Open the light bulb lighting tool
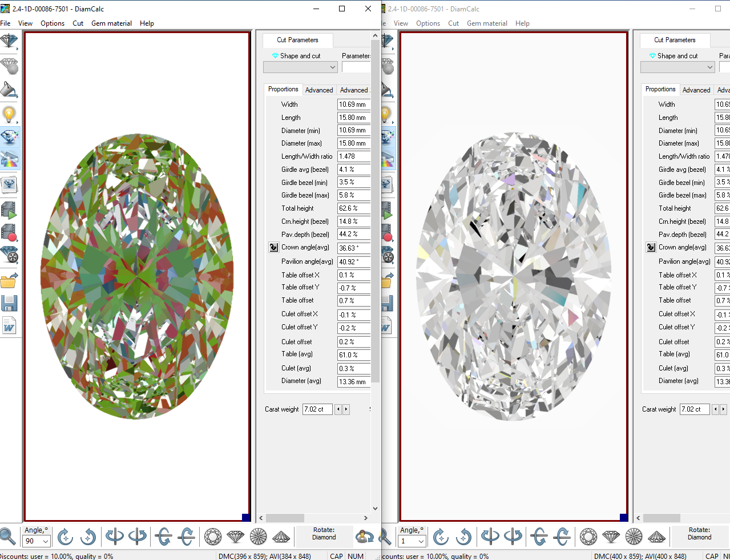The height and width of the screenshot is (560, 730). point(9,114)
